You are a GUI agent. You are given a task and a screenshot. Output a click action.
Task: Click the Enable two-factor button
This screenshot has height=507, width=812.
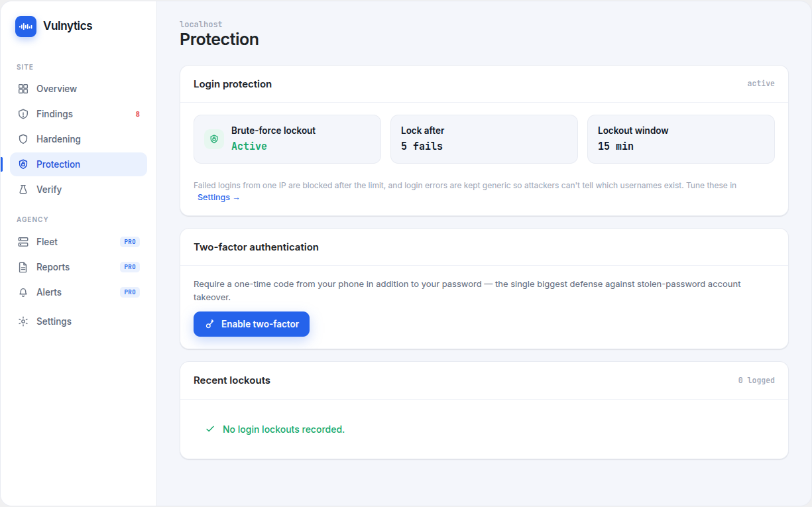click(x=251, y=324)
